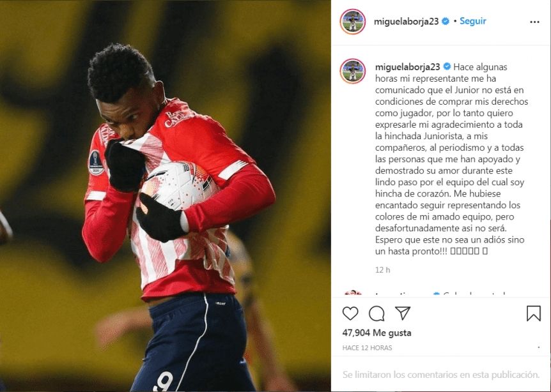
Task: View the 47,904 Me gusta likes list
Action: [376, 333]
